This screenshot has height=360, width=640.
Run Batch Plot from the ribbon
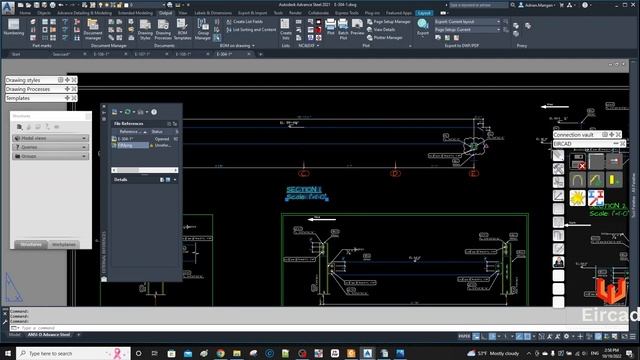click(343, 29)
